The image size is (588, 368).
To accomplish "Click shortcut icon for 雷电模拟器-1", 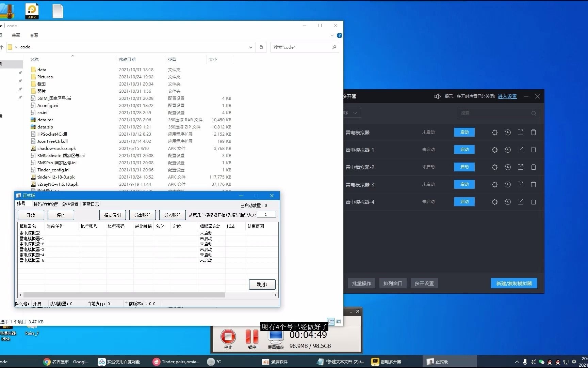I will tap(521, 150).
